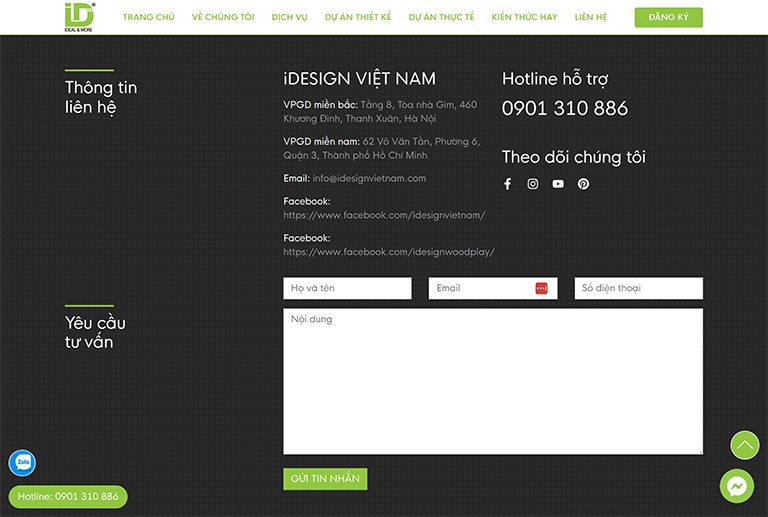Click the large hotline number 0901 310 886
The height and width of the screenshot is (517, 768).
click(x=565, y=108)
